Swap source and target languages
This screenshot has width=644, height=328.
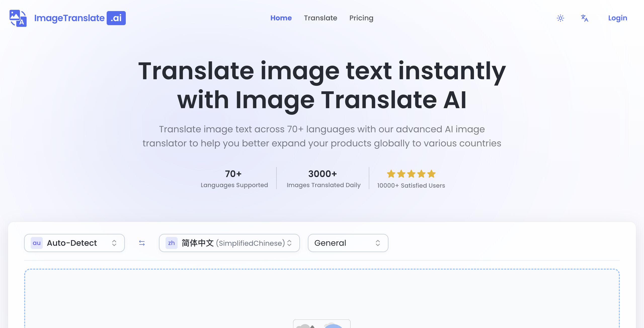[142, 243]
